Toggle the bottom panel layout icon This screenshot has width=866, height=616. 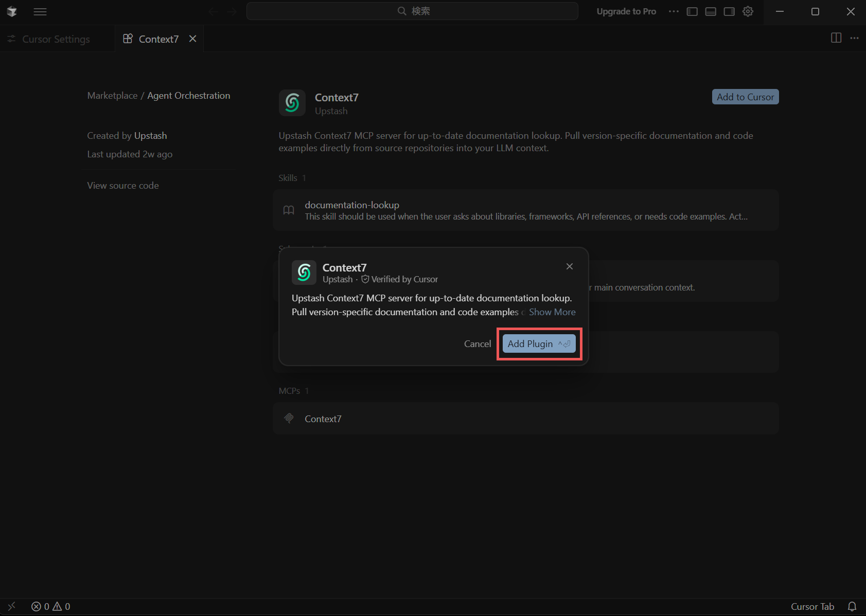point(711,11)
